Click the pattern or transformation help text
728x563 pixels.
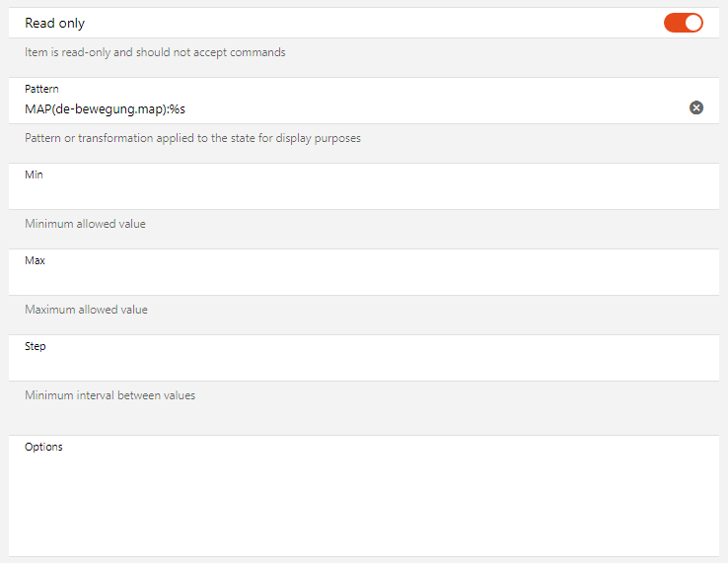(x=192, y=138)
